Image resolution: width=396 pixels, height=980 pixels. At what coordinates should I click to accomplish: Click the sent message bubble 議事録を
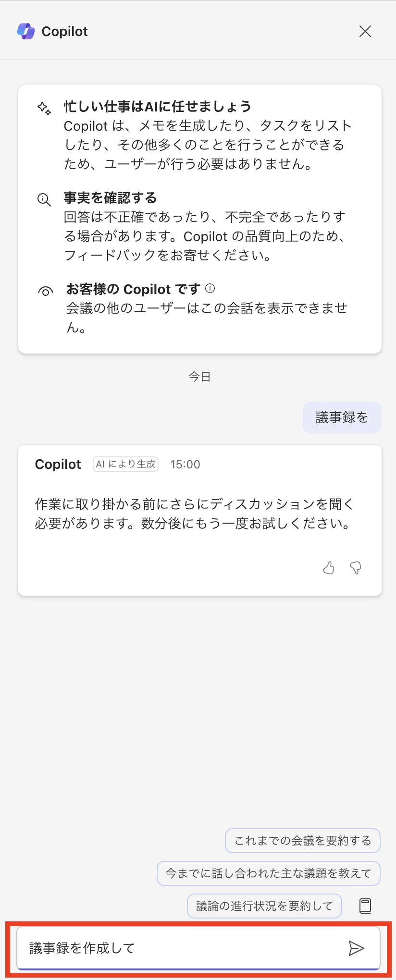tap(342, 417)
